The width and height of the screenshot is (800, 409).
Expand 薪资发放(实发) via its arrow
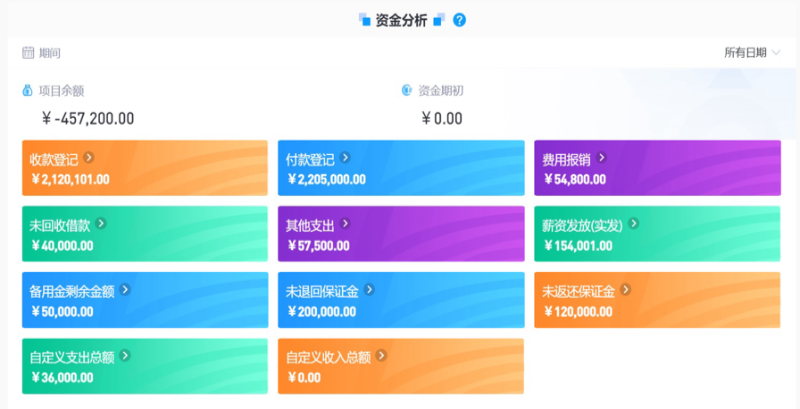[x=633, y=224]
